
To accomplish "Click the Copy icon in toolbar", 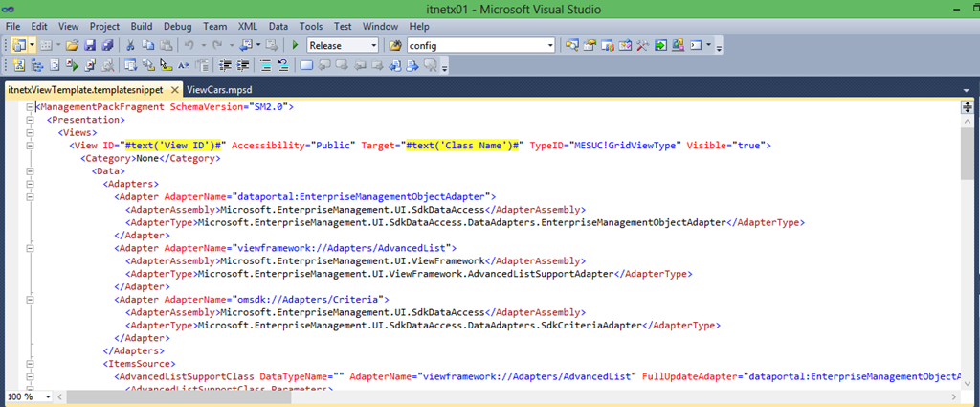I will point(147,45).
